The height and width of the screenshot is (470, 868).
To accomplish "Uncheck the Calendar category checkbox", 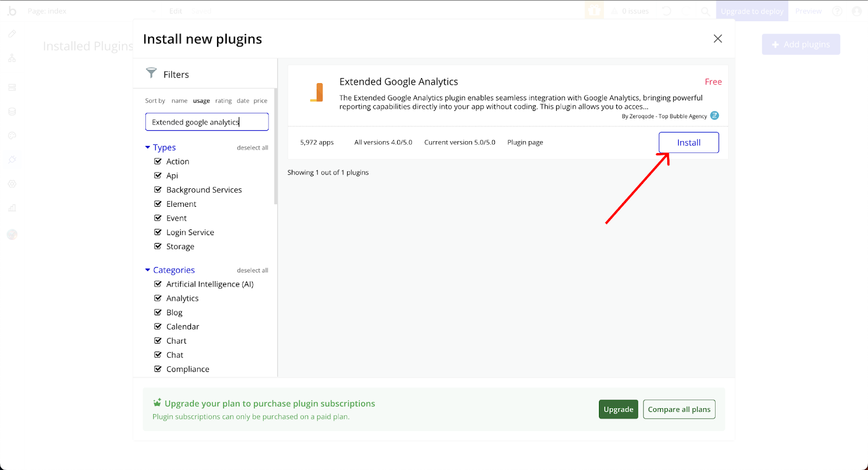I will pos(158,326).
